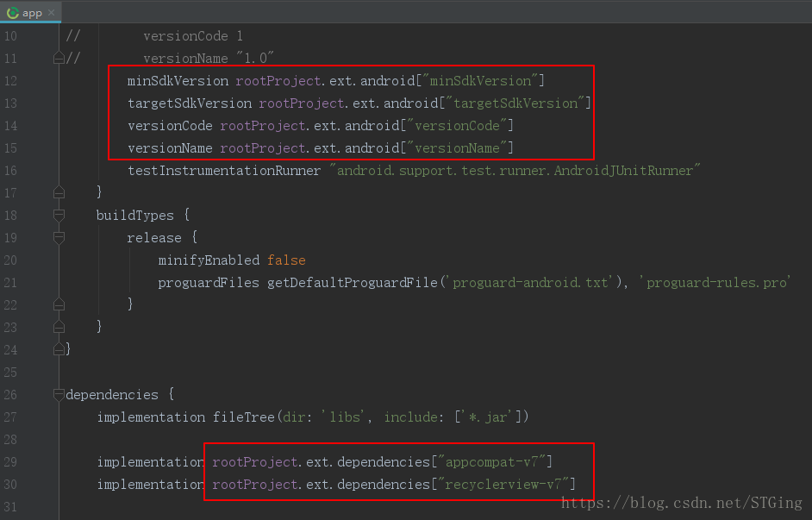Click fold end marker at line 24
812x520 pixels.
[59, 349]
